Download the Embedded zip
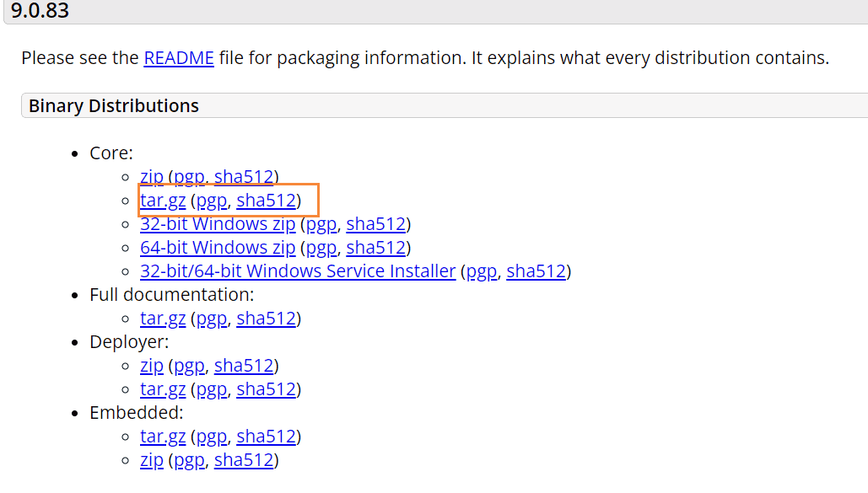 click(152, 460)
